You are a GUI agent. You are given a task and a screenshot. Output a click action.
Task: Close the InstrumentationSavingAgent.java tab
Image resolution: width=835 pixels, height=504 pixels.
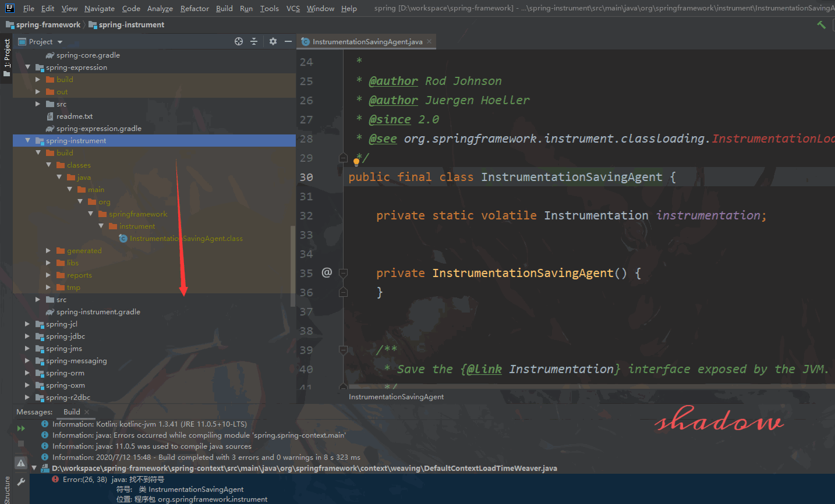pos(429,41)
